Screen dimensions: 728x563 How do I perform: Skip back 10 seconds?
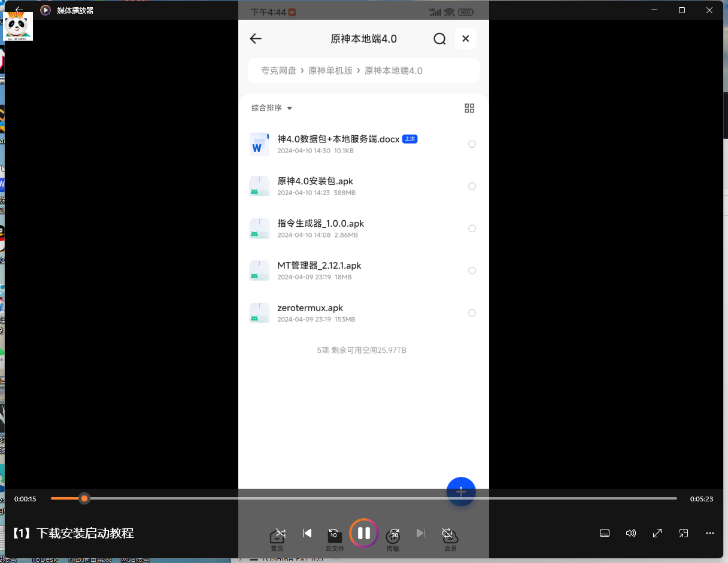point(333,533)
